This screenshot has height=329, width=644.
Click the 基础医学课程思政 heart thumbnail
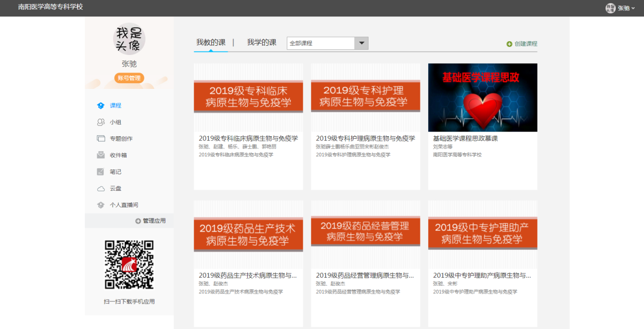483,98
